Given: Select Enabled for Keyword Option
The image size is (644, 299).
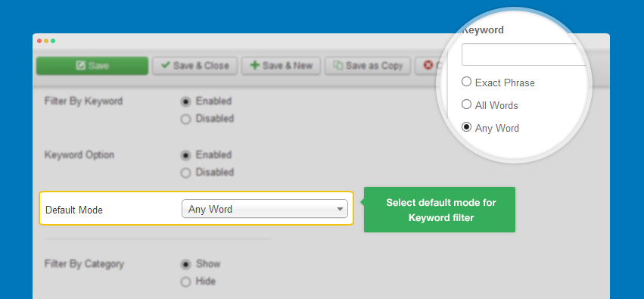Looking at the screenshot, I should click(x=185, y=155).
